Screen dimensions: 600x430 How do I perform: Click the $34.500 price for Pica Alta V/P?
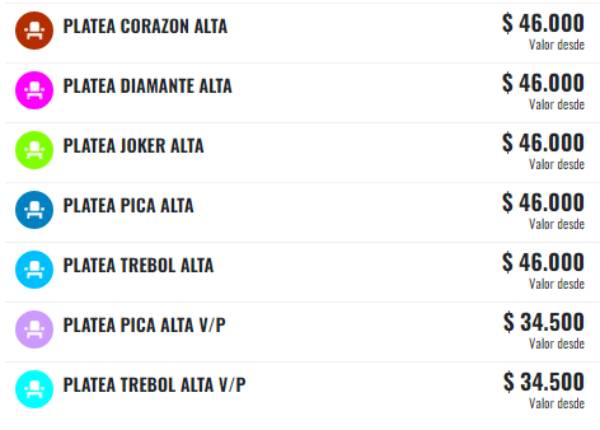pos(544,323)
